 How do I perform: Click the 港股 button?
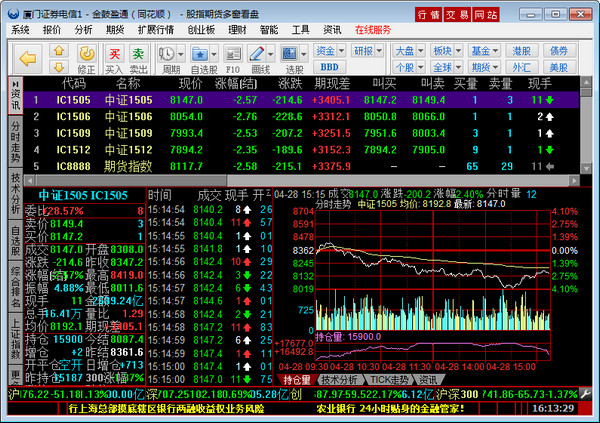[522, 51]
